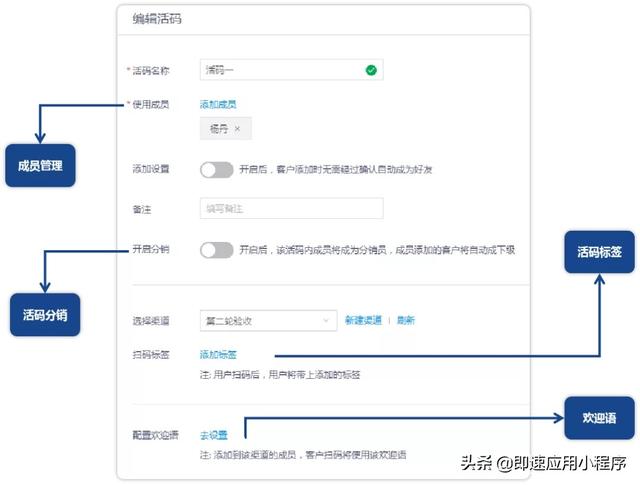The width and height of the screenshot is (640, 485).
Task: Click the 备注 remarks input field
Action: click(x=291, y=208)
